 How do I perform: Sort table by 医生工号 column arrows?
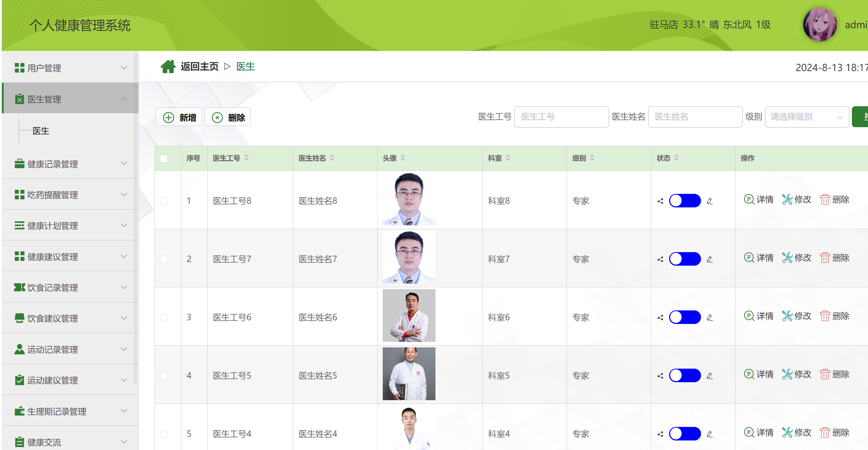pos(246,158)
